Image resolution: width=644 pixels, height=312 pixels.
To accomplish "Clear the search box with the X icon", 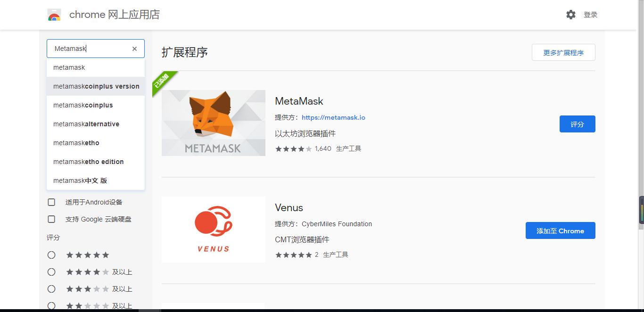I will (134, 49).
